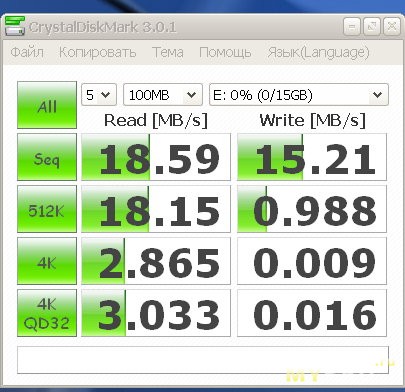
Task: Open the Тема menu
Action: (x=168, y=53)
